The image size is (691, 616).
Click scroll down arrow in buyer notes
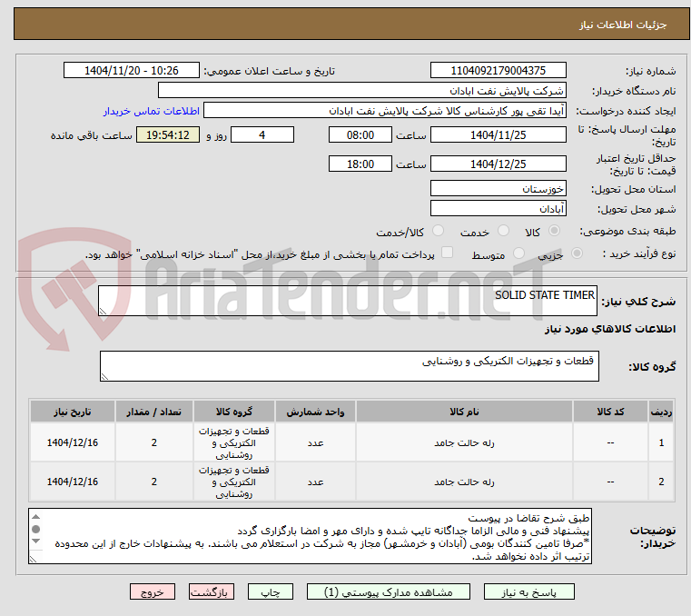(x=36, y=541)
